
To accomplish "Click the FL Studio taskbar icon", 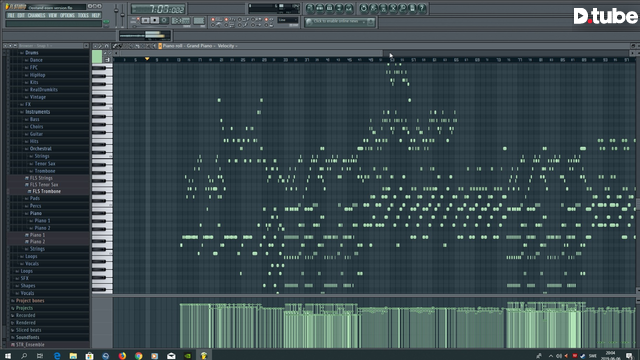I will (204, 356).
